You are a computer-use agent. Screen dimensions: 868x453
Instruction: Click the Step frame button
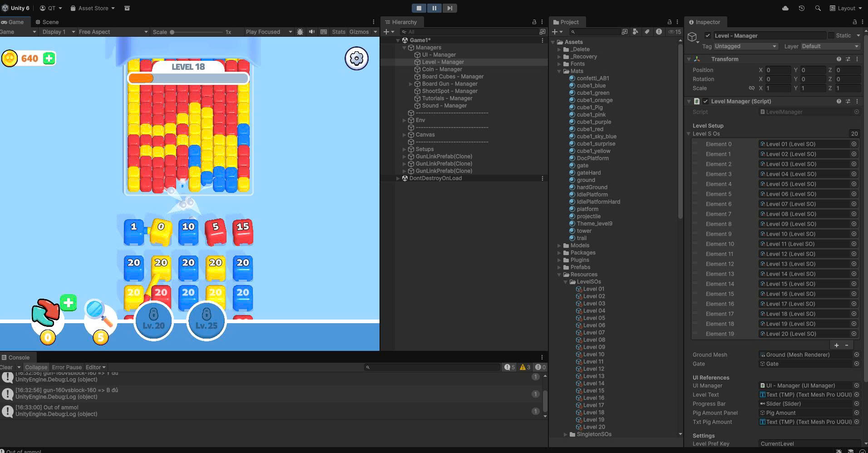click(449, 8)
